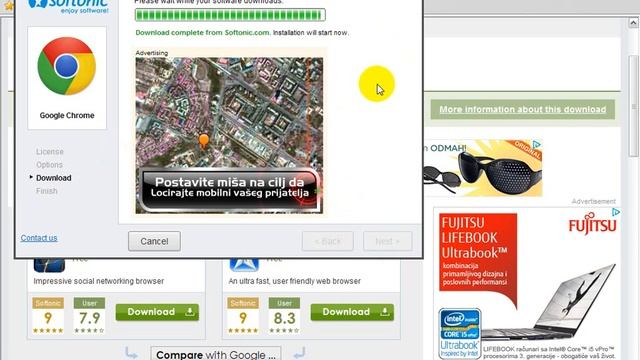Click the User rating 7.9 box

point(89,316)
